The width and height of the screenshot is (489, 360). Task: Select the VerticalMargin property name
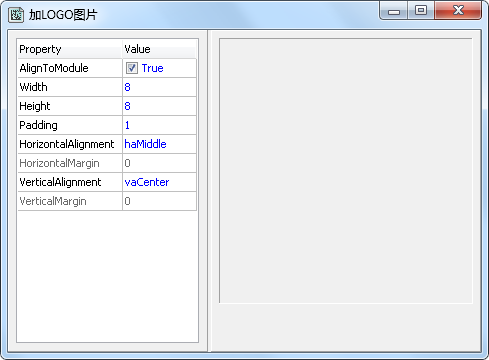click(53, 201)
